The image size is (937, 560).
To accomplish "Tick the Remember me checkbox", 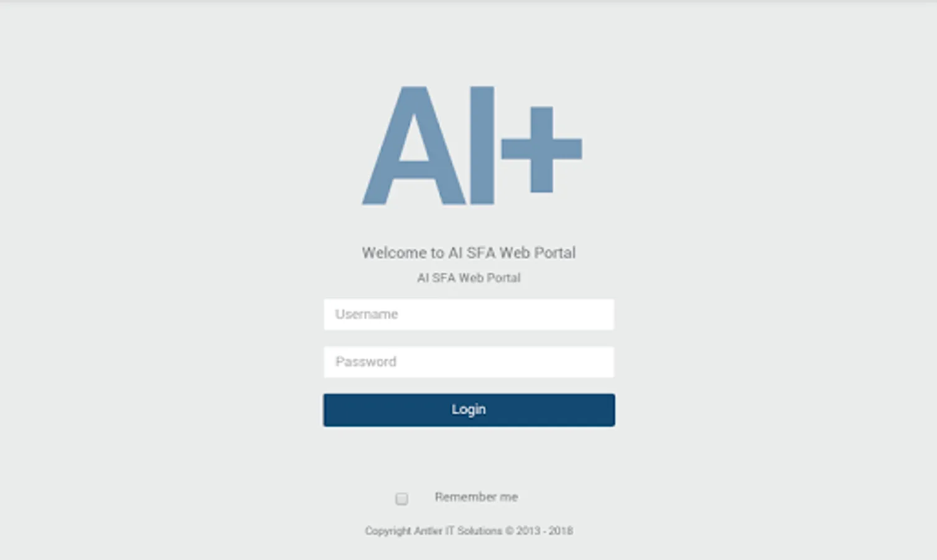I will (x=402, y=498).
